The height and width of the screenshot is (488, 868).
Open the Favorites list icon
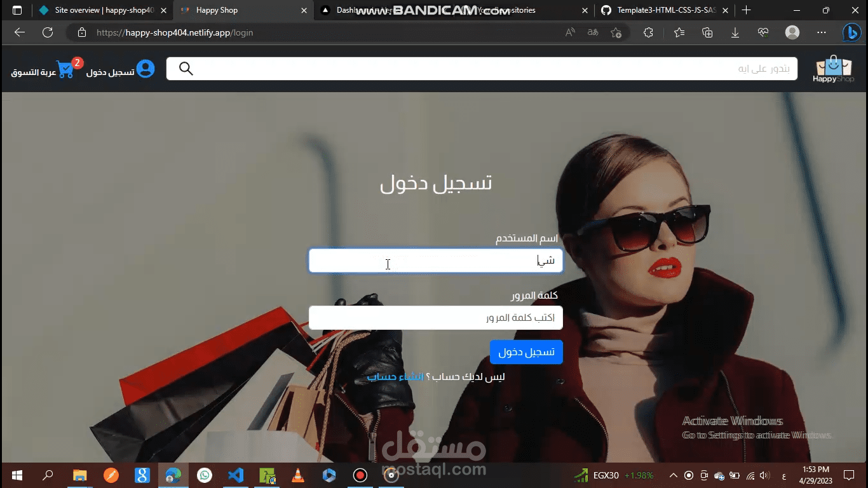[x=679, y=32]
